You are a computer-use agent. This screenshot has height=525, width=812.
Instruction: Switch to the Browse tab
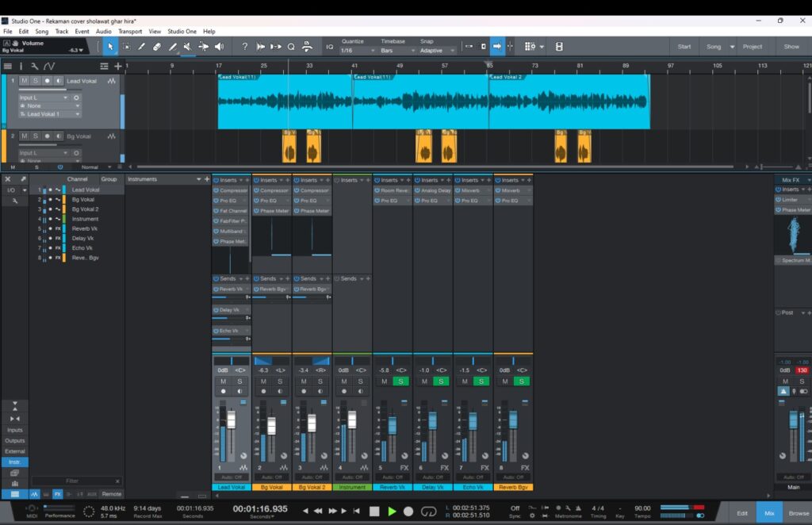click(798, 513)
